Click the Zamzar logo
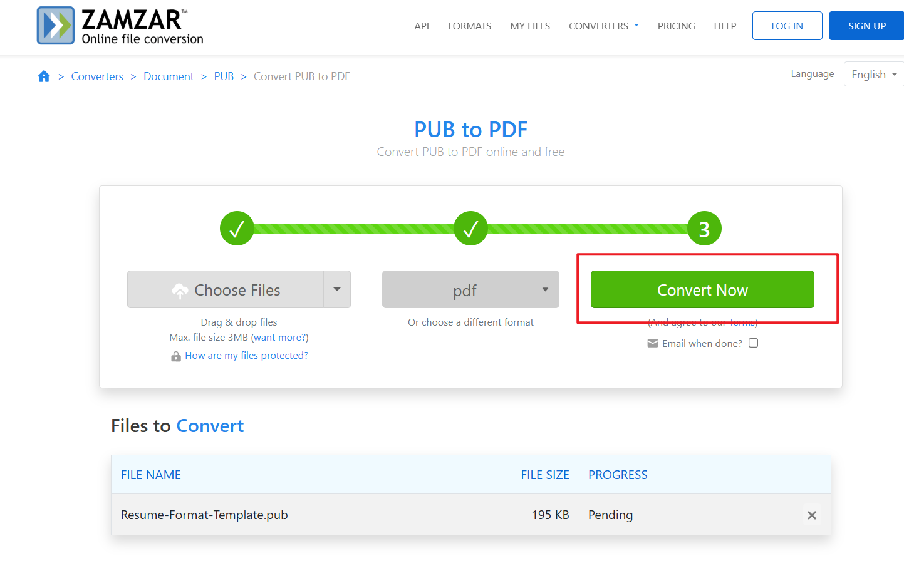The image size is (904, 588). point(120,26)
